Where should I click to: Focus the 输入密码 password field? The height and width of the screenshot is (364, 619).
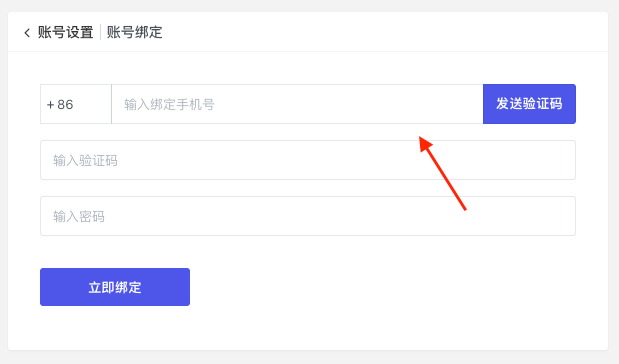pyautogui.click(x=308, y=216)
